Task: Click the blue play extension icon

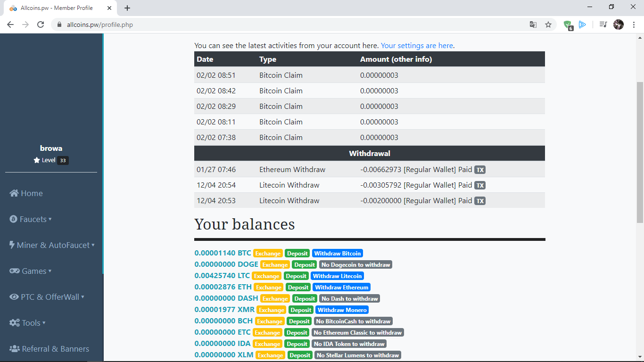Action: click(x=582, y=25)
